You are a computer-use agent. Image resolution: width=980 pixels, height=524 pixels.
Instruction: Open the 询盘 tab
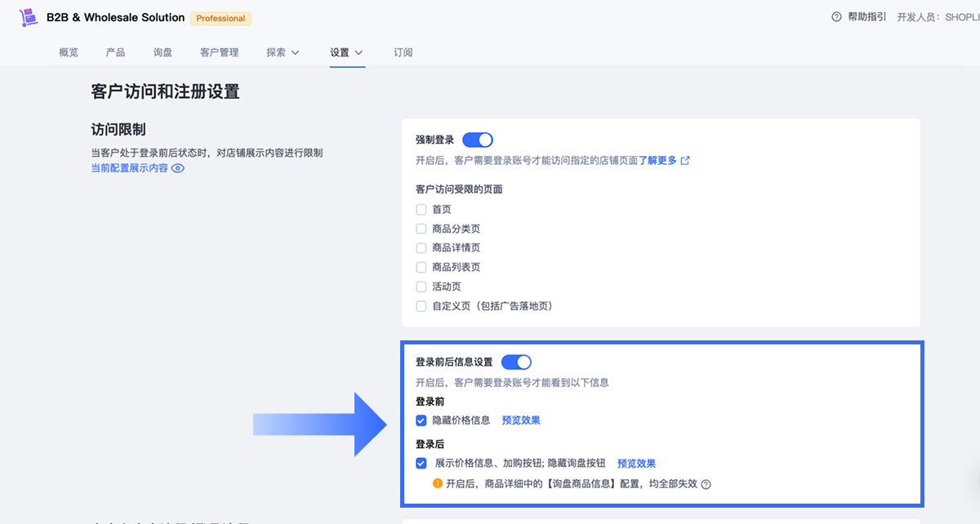(163, 52)
